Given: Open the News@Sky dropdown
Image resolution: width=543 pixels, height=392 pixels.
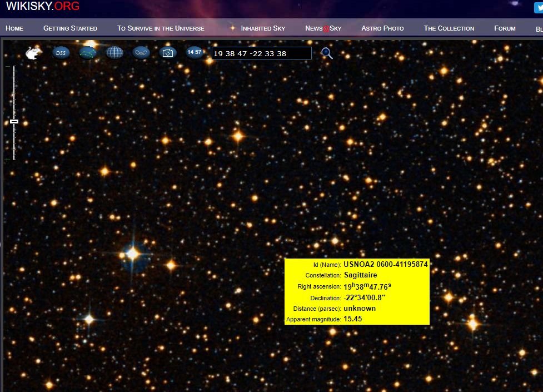Looking at the screenshot, I should coord(323,28).
